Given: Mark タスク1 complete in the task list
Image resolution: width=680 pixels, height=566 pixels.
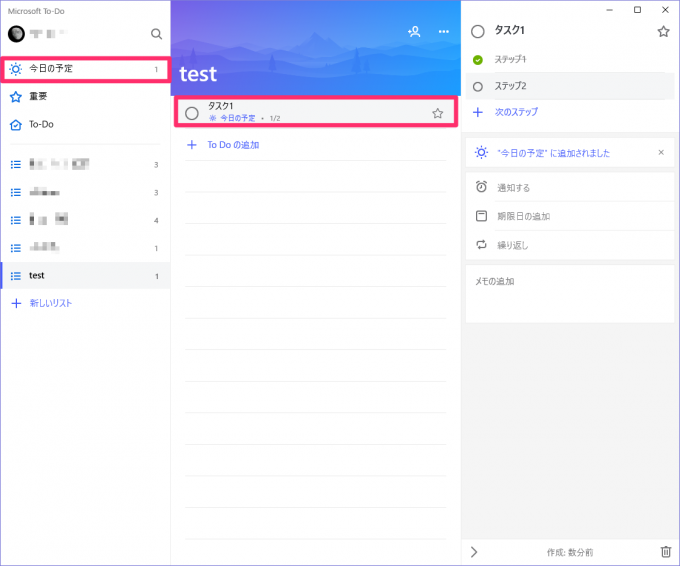Looking at the screenshot, I should (192, 113).
